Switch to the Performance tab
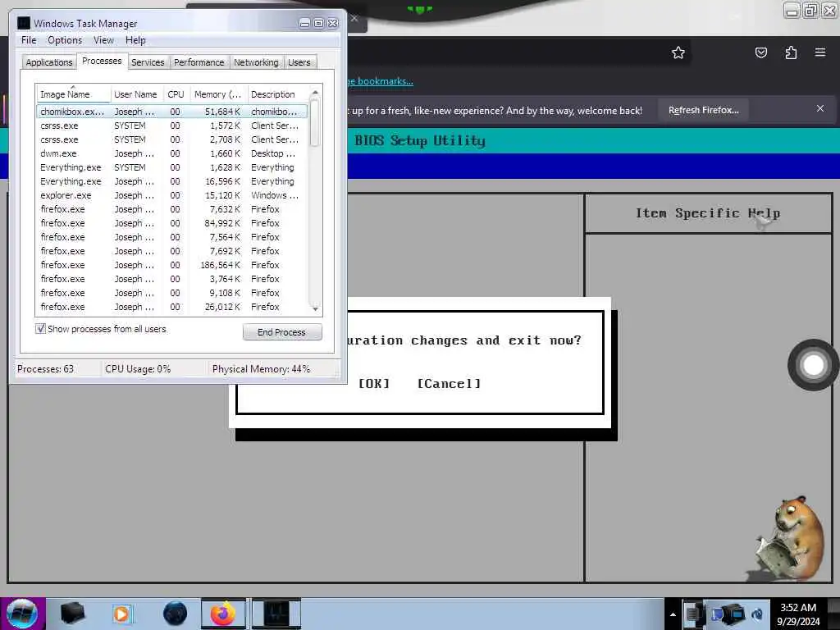This screenshot has width=840, height=630. pyautogui.click(x=199, y=62)
